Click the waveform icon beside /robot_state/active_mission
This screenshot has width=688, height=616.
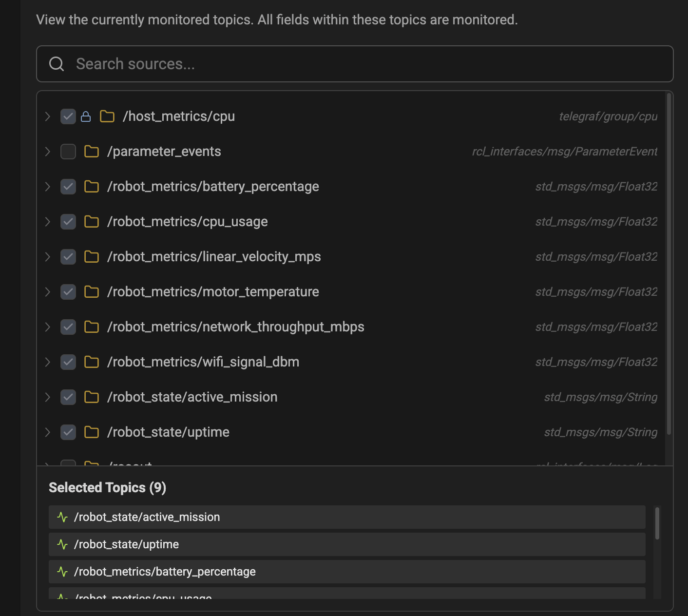pyautogui.click(x=63, y=517)
